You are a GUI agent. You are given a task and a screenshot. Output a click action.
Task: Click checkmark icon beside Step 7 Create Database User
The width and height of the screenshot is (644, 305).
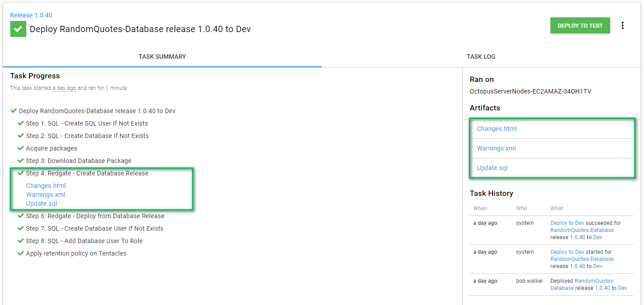click(21, 228)
